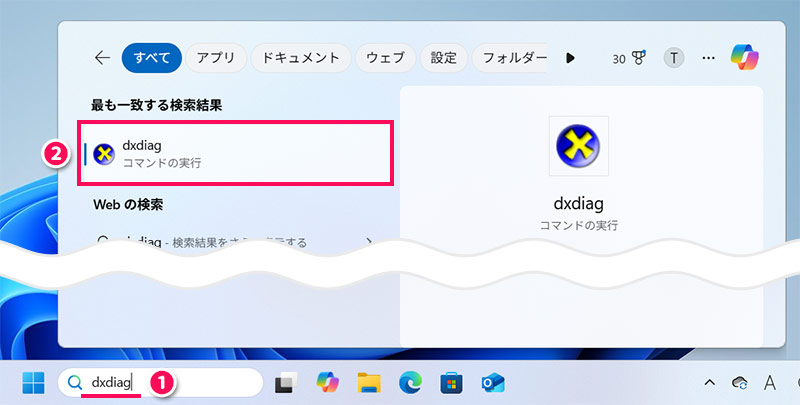Click the search magnifier icon in taskbar
The height and width of the screenshot is (405, 800).
pos(75,383)
